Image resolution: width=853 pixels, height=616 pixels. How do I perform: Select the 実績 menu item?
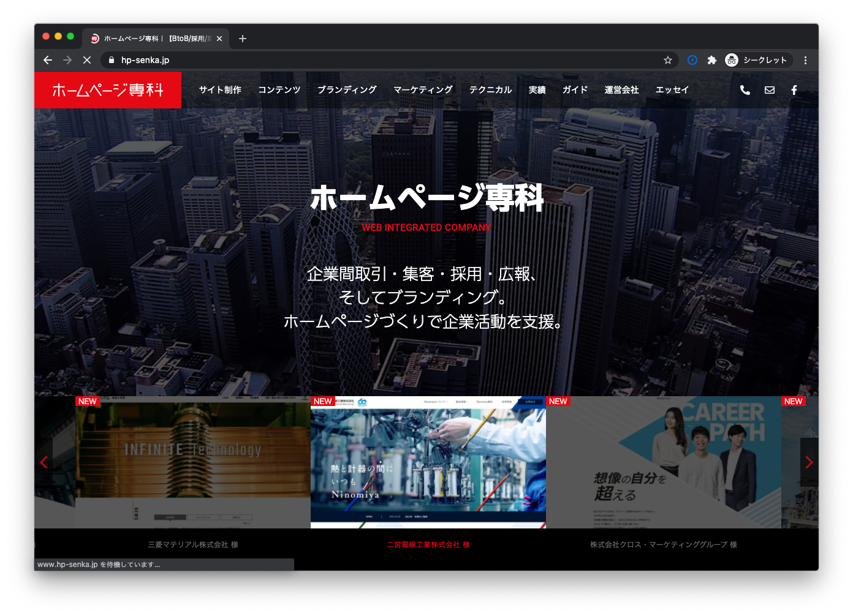click(537, 90)
